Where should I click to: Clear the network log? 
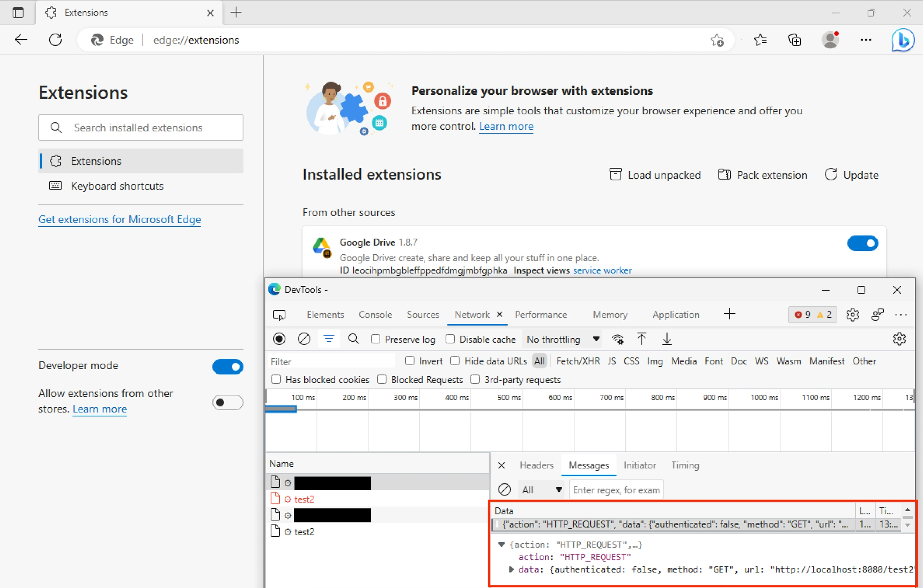point(303,339)
